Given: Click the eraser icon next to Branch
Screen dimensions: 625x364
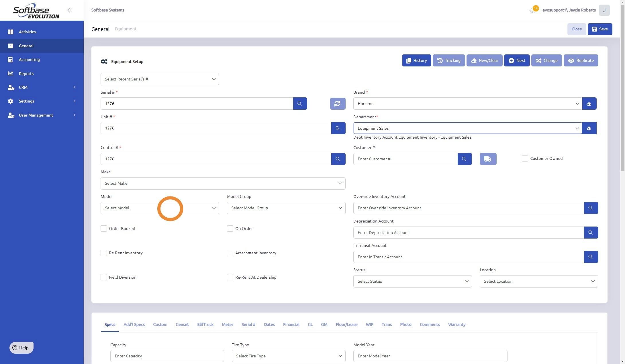Looking at the screenshot, I should pyautogui.click(x=589, y=104).
